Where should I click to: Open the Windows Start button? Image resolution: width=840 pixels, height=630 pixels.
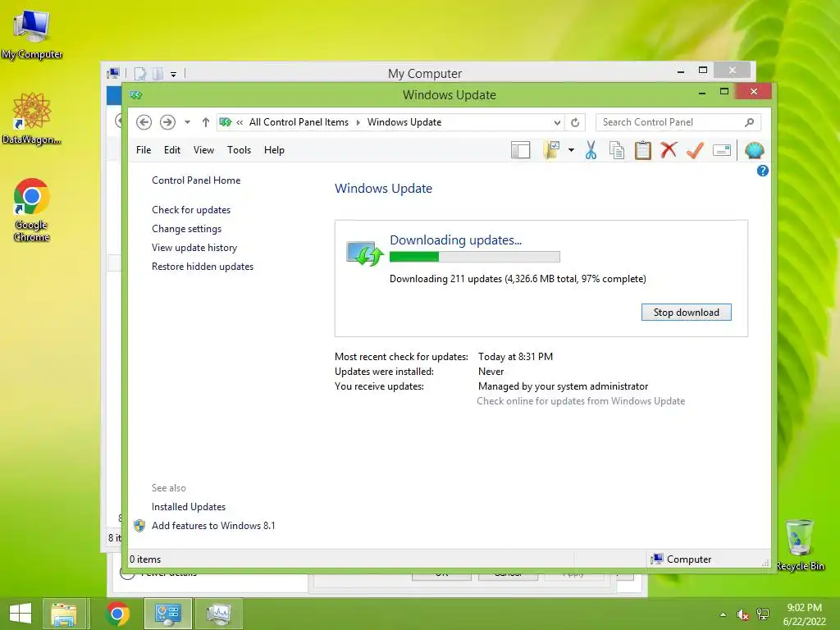click(21, 614)
